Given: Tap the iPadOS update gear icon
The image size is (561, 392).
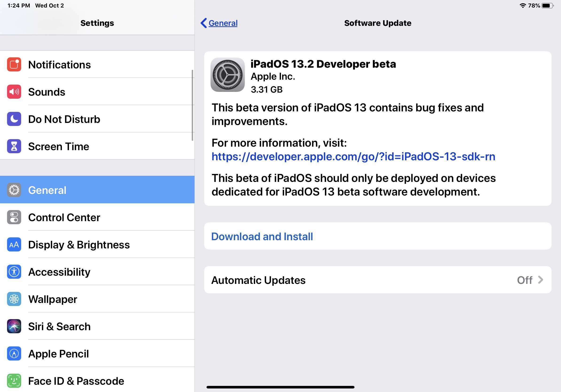Looking at the screenshot, I should [x=227, y=75].
